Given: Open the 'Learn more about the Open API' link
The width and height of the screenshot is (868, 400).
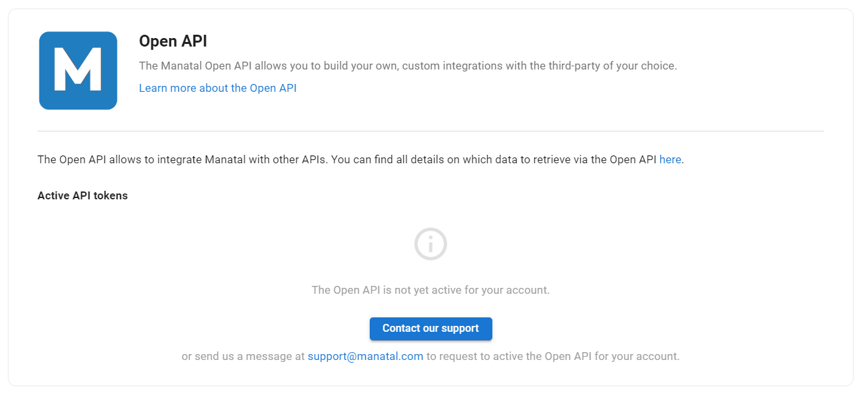Looking at the screenshot, I should point(218,88).
